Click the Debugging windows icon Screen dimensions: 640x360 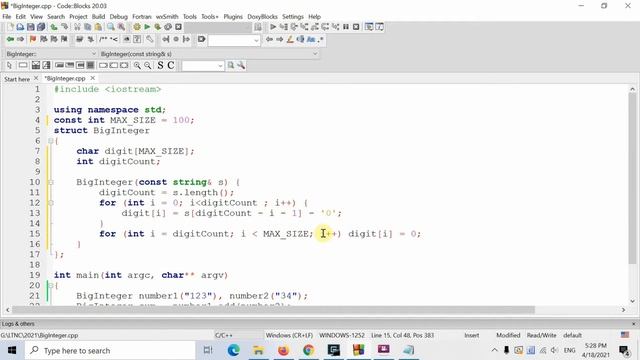pyautogui.click(x=369, y=27)
